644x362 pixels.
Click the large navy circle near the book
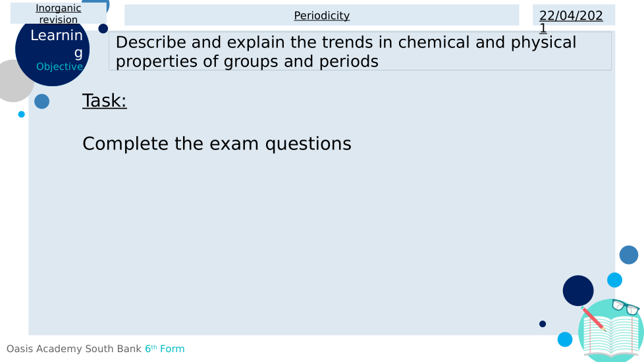[578, 290]
